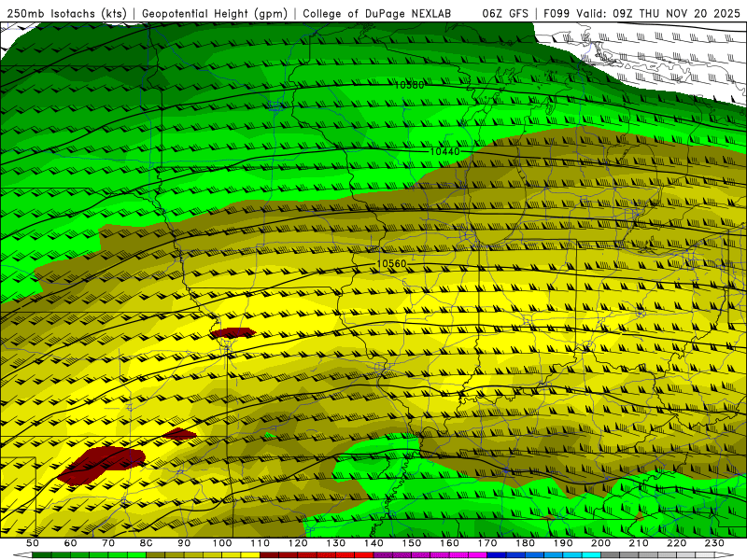Click the 'Geopotential Height (gpm)' header label

(215, 13)
